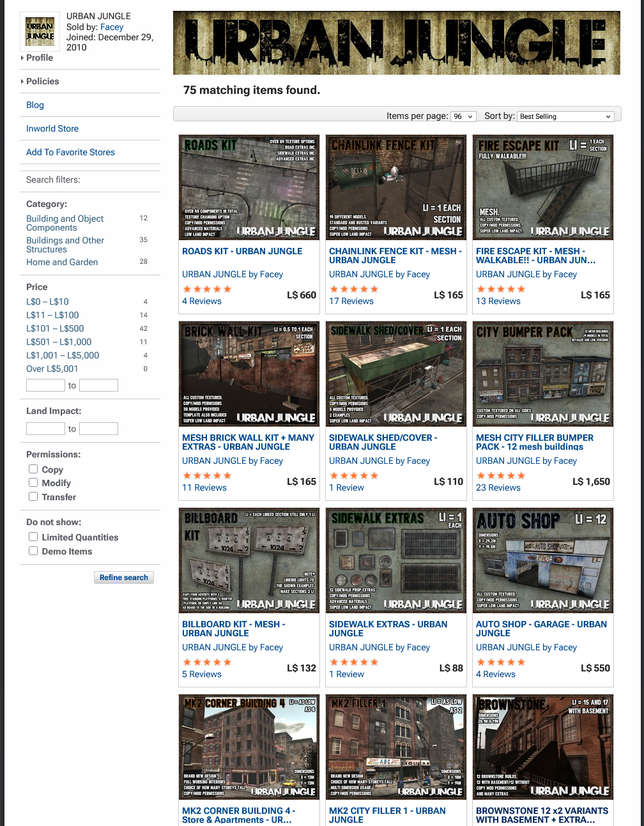Screen dimensions: 644x826
Task: Open the Chainlink Fence Kit thumbnail
Action: pos(396,187)
